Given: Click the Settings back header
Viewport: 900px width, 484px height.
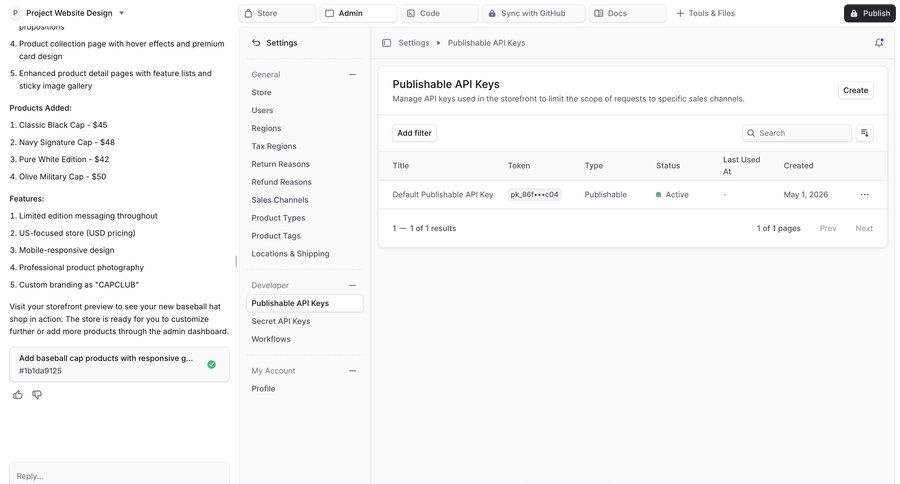Looking at the screenshot, I should click(275, 42).
